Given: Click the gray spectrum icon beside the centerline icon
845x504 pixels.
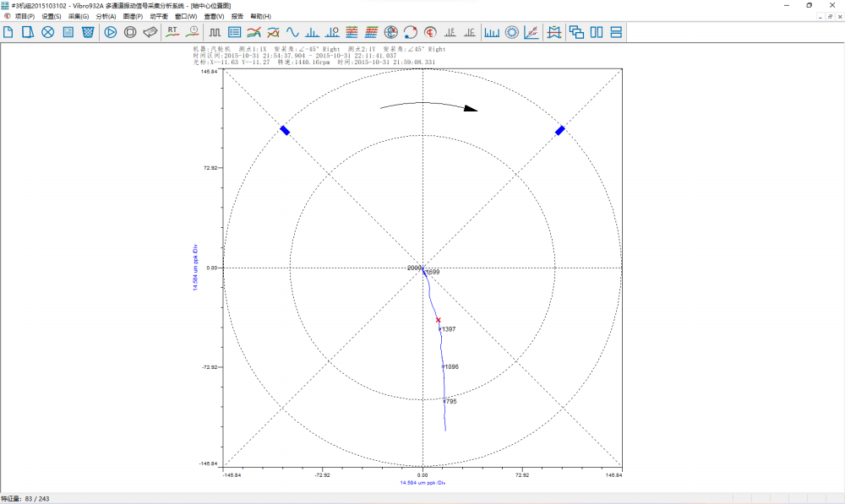Looking at the screenshot, I should 450,32.
